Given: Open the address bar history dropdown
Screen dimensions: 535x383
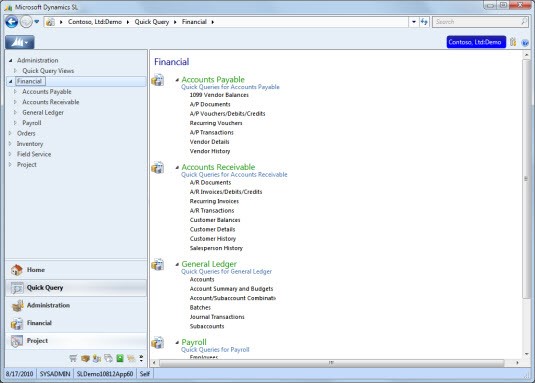Looking at the screenshot, I should (414, 22).
